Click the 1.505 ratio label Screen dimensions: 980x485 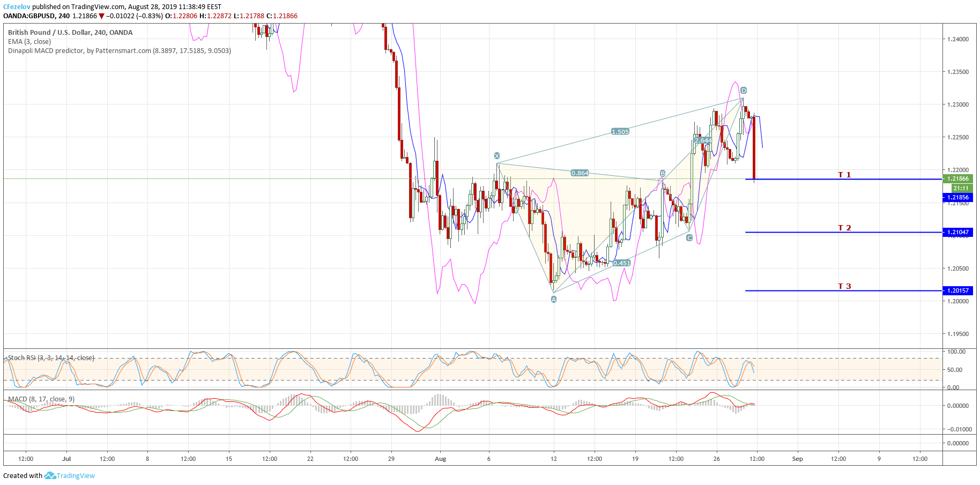click(620, 131)
